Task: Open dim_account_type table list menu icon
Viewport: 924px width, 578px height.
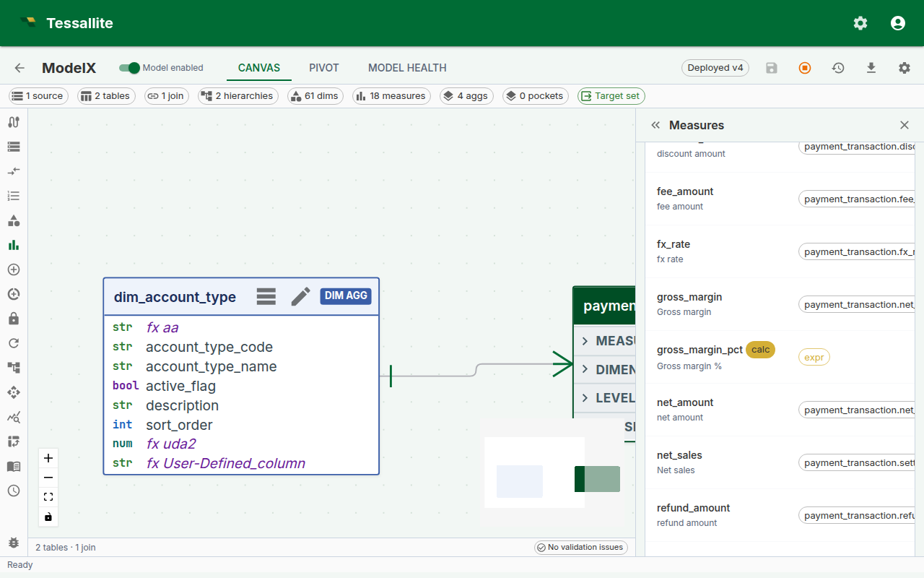Action: [266, 296]
